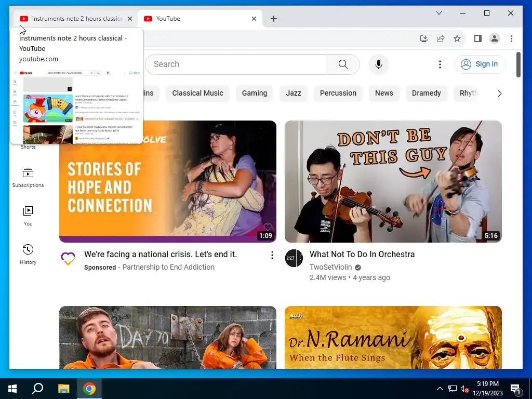Open Shorts in the sidebar
The height and width of the screenshot is (399, 532).
tap(28, 147)
